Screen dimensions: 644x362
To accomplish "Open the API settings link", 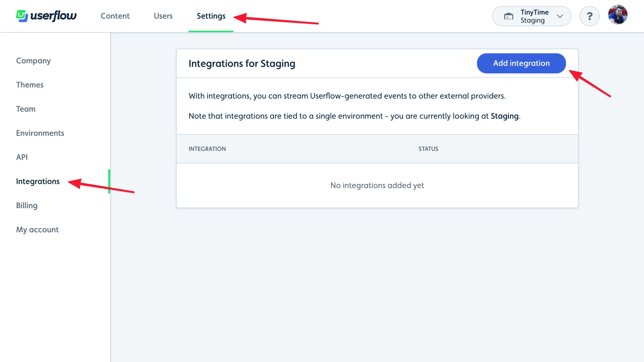I will (x=22, y=157).
